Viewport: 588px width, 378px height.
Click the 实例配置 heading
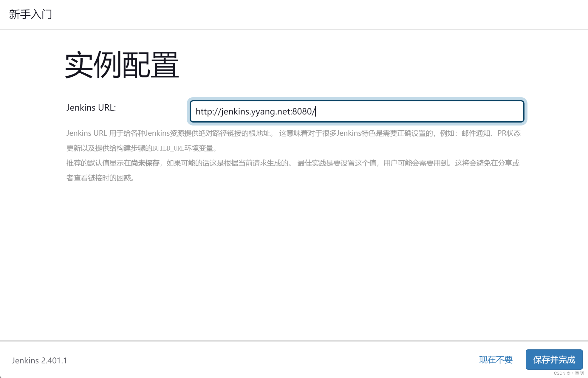coord(122,65)
